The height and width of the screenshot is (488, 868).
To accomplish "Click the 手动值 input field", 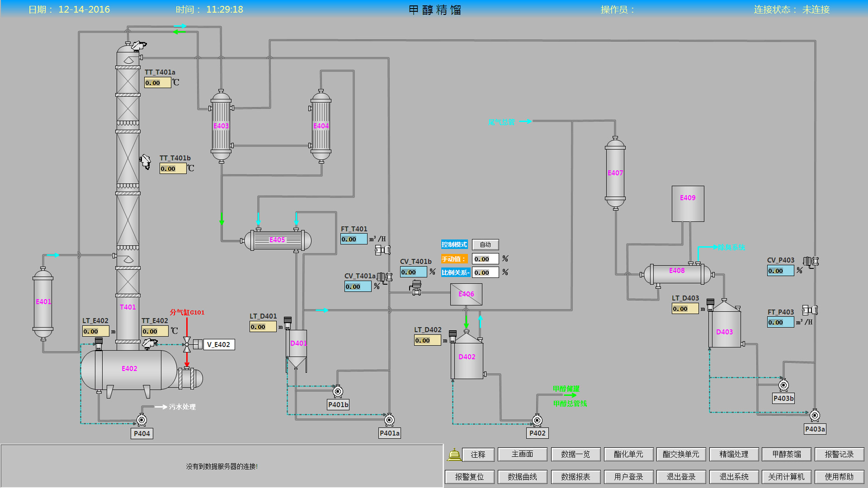I will point(485,259).
